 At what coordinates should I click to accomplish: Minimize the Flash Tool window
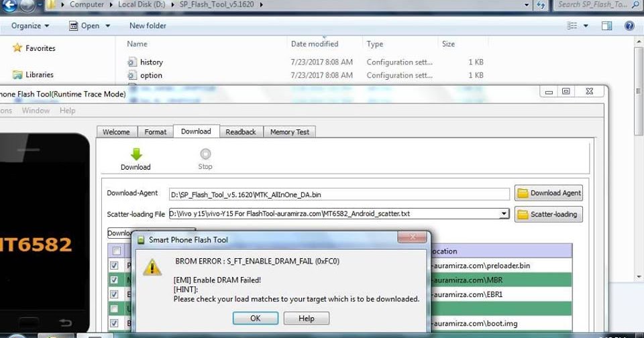[549, 92]
